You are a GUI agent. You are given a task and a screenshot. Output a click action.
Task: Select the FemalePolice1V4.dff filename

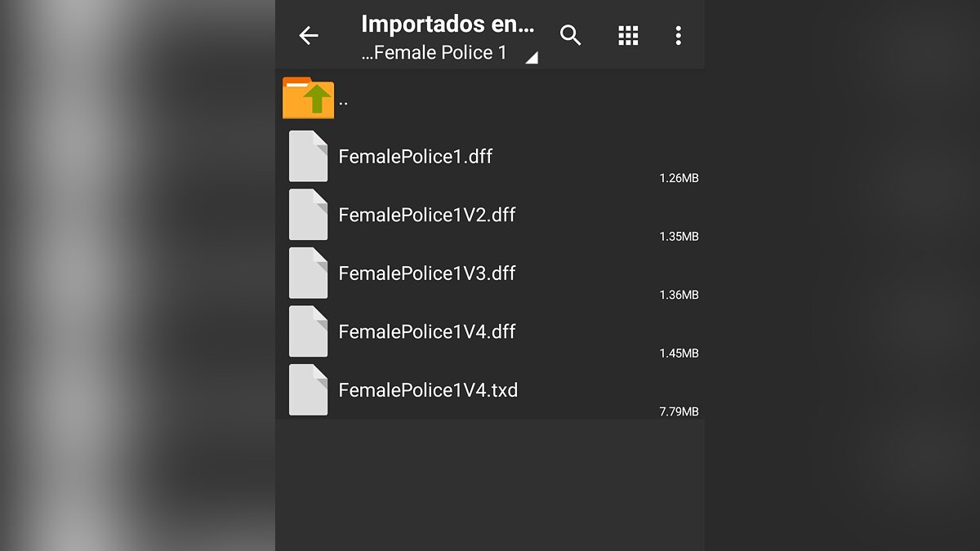coord(427,331)
